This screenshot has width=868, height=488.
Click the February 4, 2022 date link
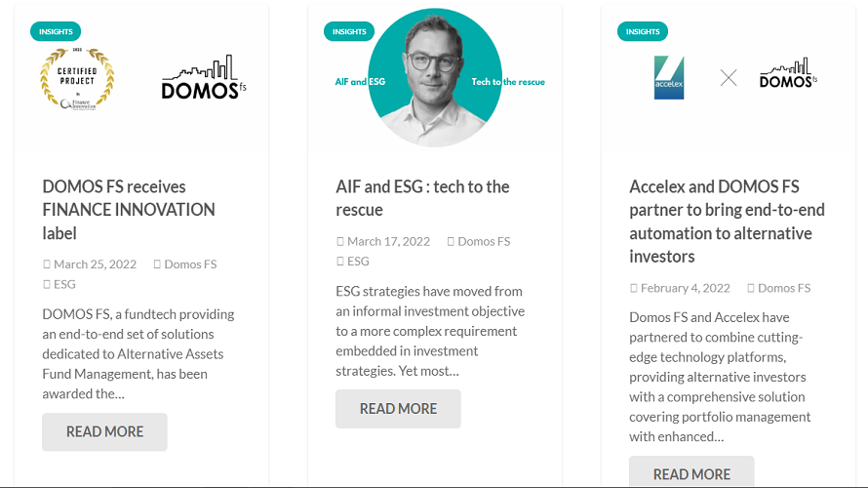(x=685, y=288)
